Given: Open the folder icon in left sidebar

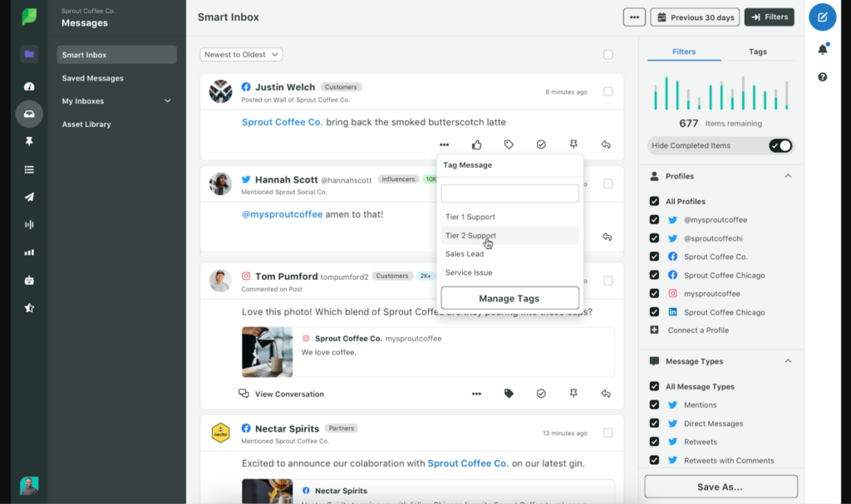Looking at the screenshot, I should pyautogui.click(x=29, y=54).
